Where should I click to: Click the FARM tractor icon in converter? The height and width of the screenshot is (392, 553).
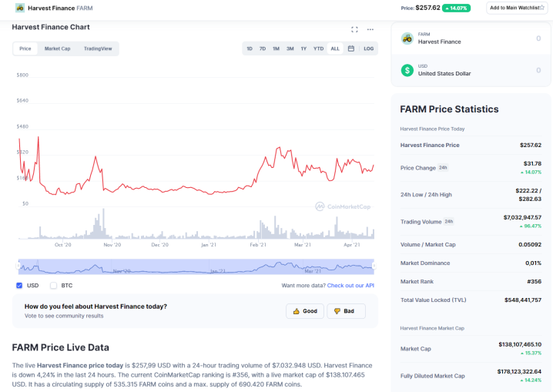[407, 38]
